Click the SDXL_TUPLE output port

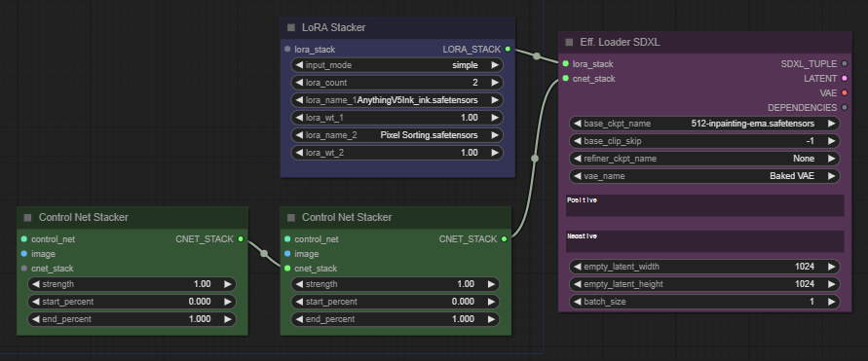pyautogui.click(x=845, y=64)
